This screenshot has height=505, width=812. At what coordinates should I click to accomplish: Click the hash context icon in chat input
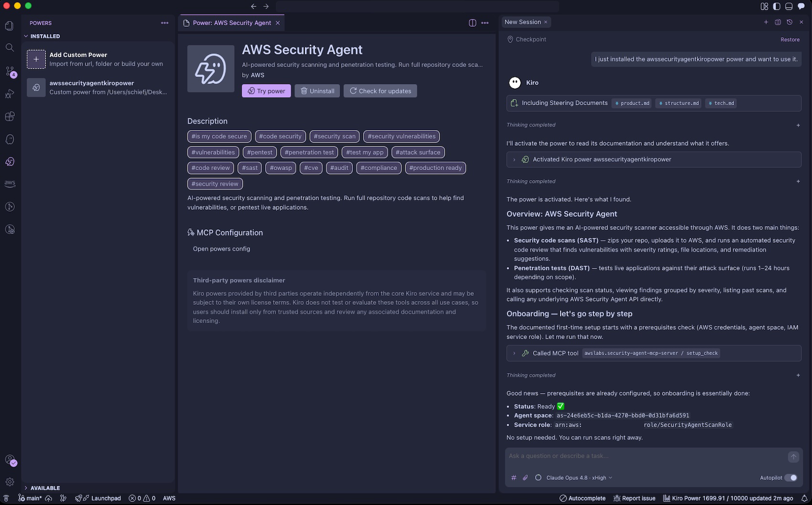[514, 478]
